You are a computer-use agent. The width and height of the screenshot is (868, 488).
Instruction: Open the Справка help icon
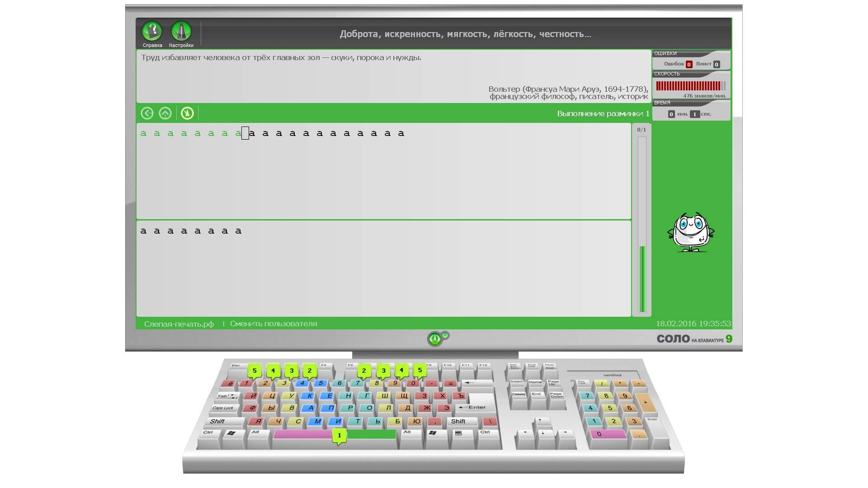pos(152,32)
